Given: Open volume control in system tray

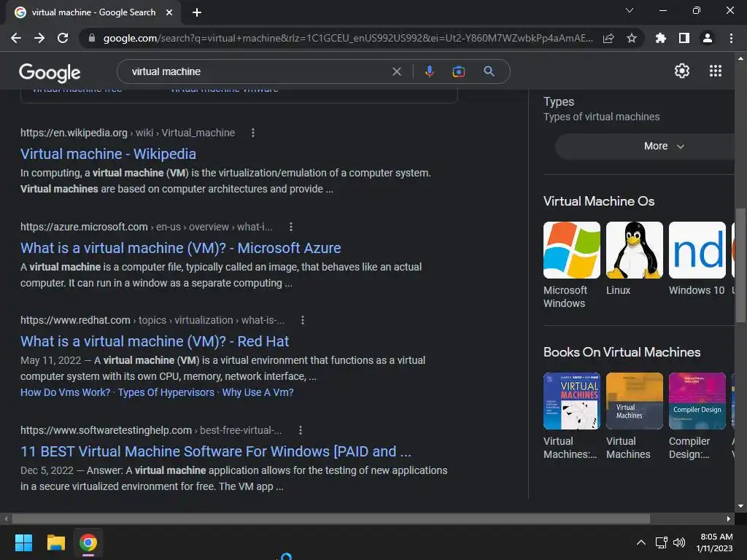Looking at the screenshot, I should click(x=679, y=542).
